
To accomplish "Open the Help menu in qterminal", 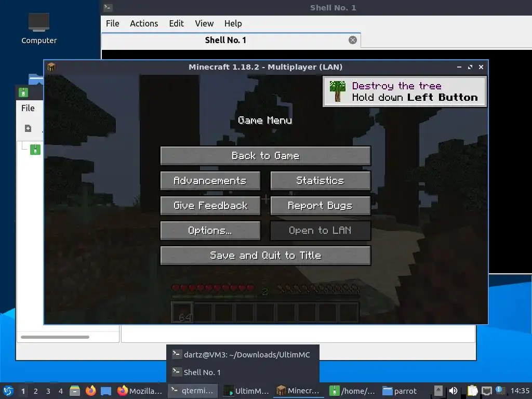I will pos(233,23).
